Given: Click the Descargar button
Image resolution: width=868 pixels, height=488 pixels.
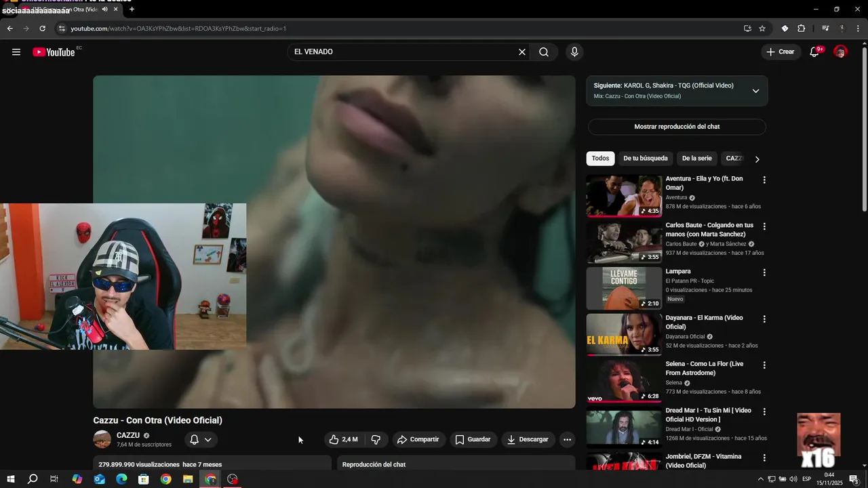Looking at the screenshot, I should tap(528, 439).
